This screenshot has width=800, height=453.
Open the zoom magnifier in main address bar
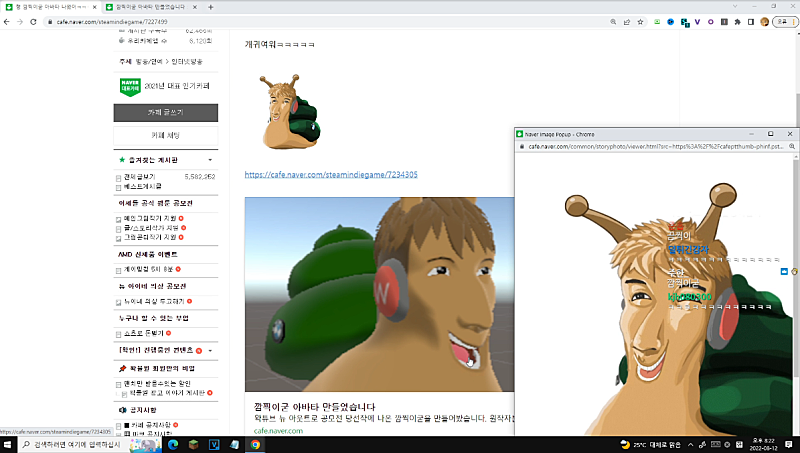coord(613,22)
